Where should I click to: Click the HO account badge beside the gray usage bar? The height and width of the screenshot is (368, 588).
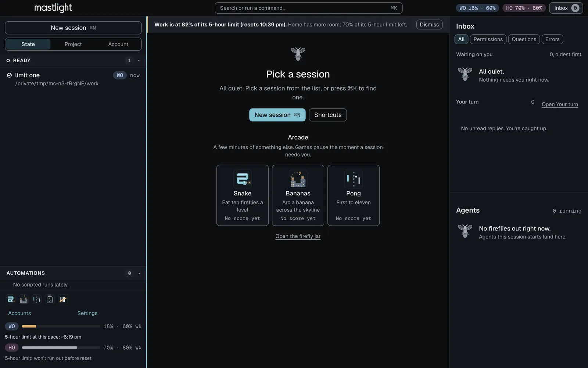[12, 348]
